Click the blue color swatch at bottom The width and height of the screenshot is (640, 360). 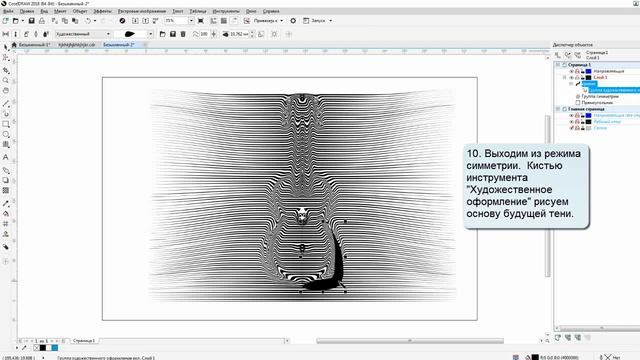pyautogui.click(x=55, y=348)
